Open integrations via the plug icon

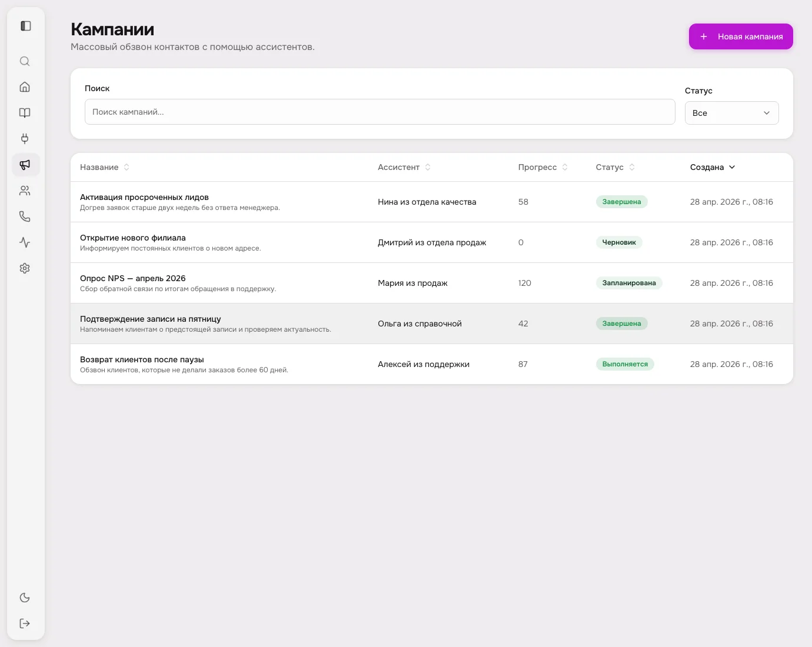(25, 139)
